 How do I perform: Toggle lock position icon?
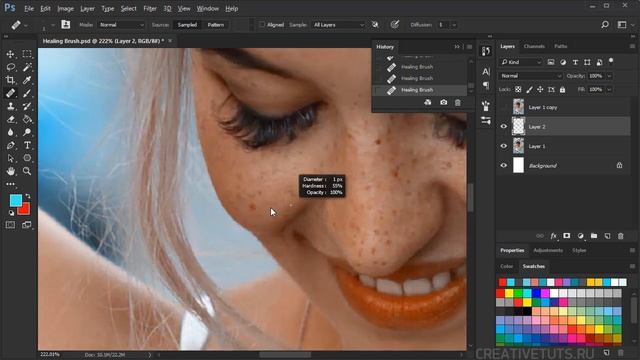pyautogui.click(x=540, y=89)
